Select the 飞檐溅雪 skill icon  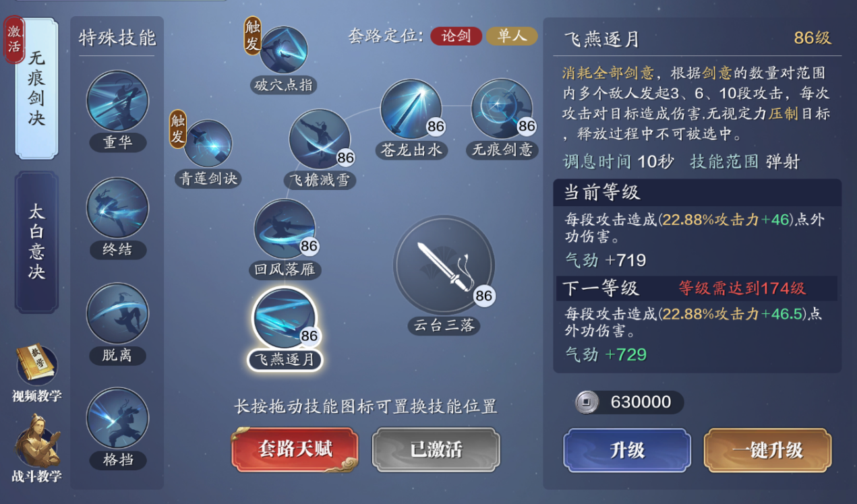pyautogui.click(x=320, y=140)
